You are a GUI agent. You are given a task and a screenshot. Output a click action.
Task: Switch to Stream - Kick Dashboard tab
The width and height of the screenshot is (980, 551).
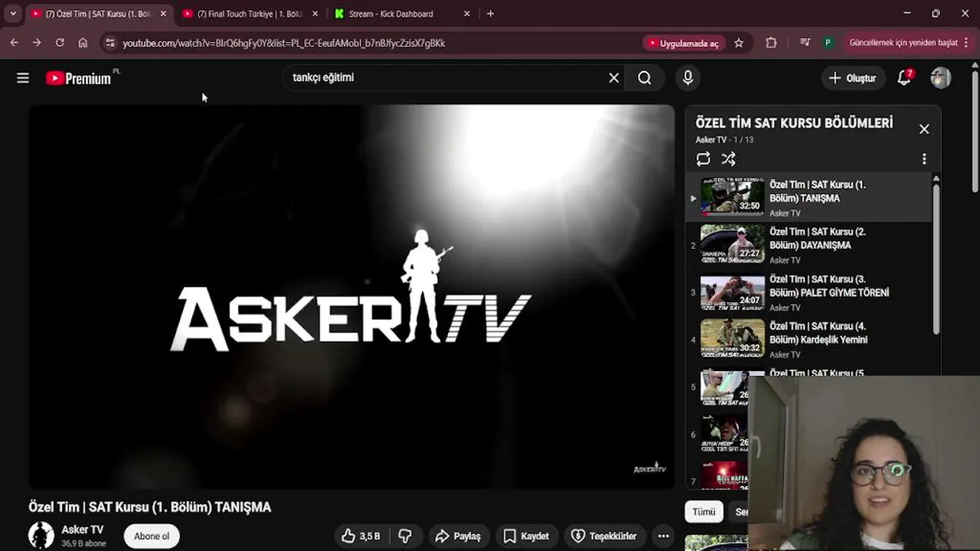tap(390, 14)
